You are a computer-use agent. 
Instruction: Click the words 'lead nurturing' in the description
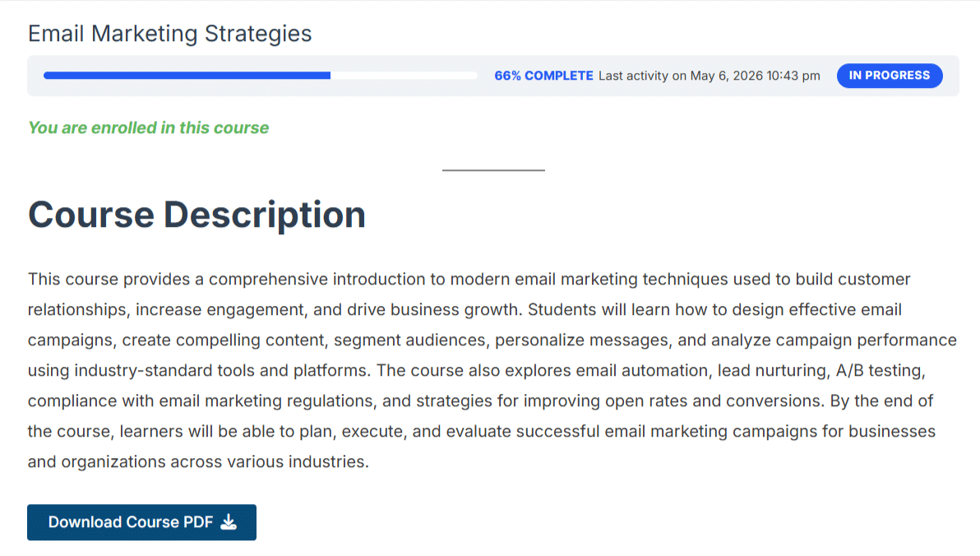tap(770, 370)
